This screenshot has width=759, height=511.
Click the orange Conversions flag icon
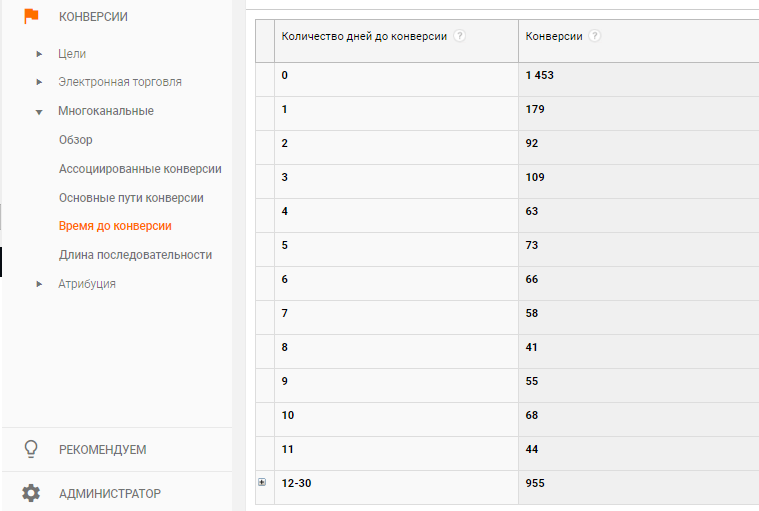tap(31, 16)
